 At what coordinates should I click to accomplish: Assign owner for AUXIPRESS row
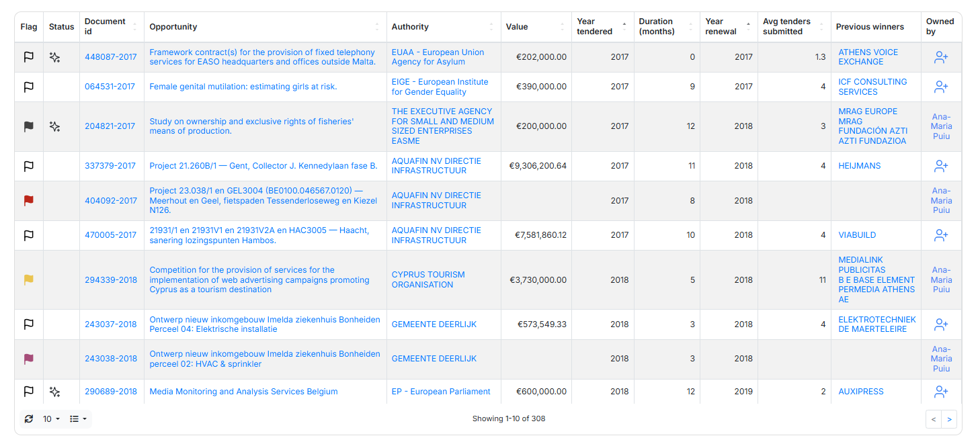(x=941, y=391)
